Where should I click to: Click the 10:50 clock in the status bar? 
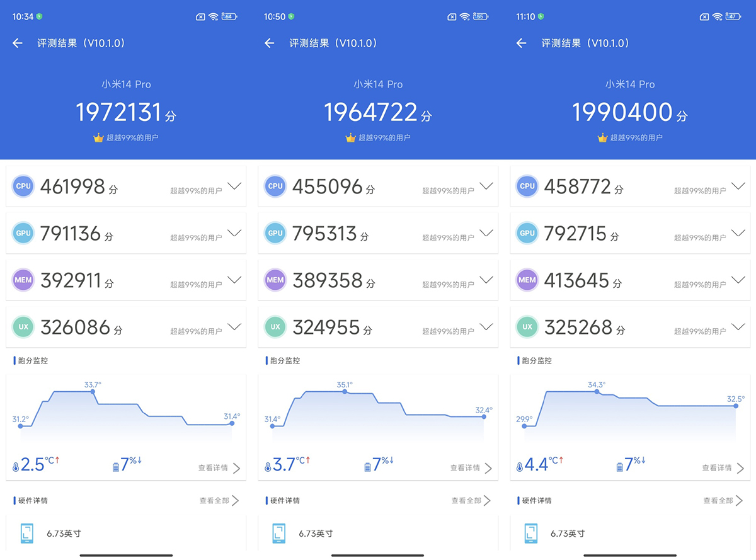(275, 16)
